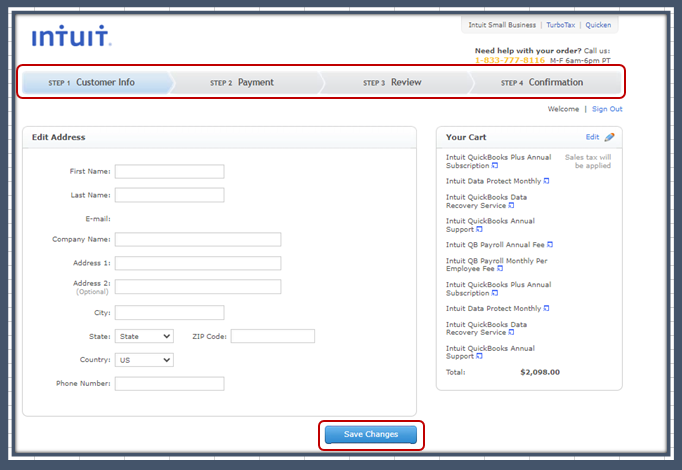Select Step 2 Payment tab

pos(242,83)
